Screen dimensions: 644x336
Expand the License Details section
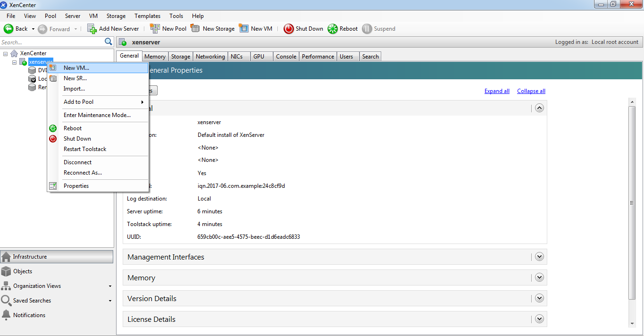click(x=540, y=319)
